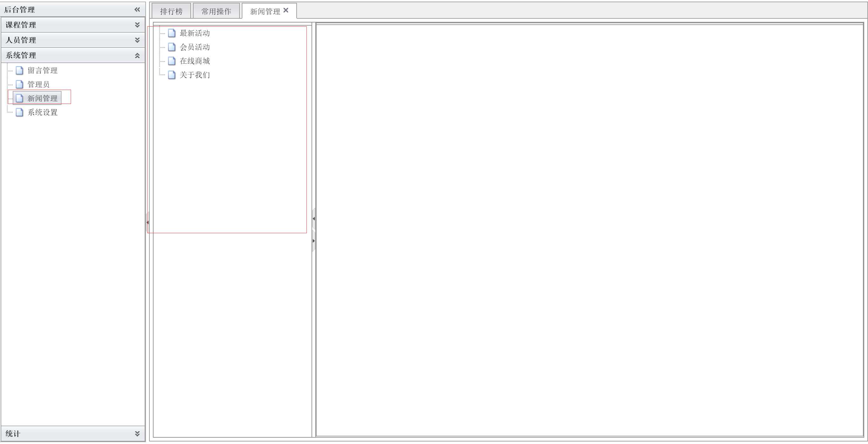Collapse the 系统管理 accordion section
This screenshot has height=444, width=868.
click(x=137, y=55)
